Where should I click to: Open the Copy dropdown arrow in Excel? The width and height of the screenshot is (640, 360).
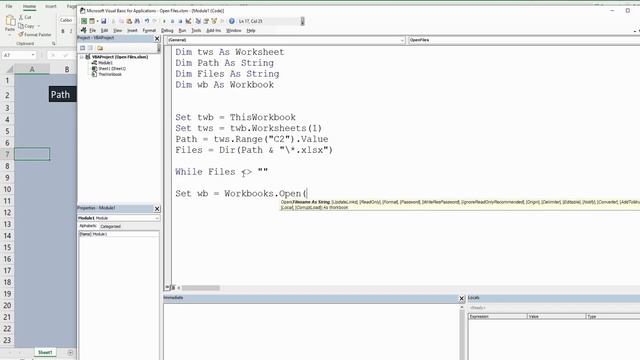coord(39,26)
